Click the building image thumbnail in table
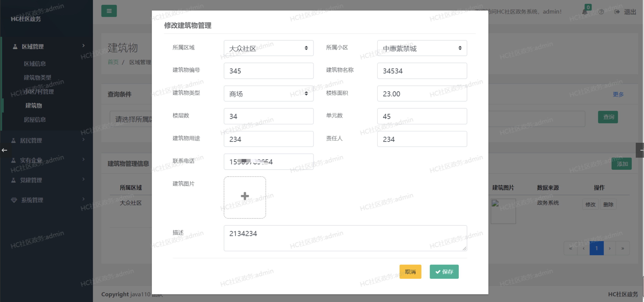The width and height of the screenshot is (644, 302). click(x=503, y=211)
